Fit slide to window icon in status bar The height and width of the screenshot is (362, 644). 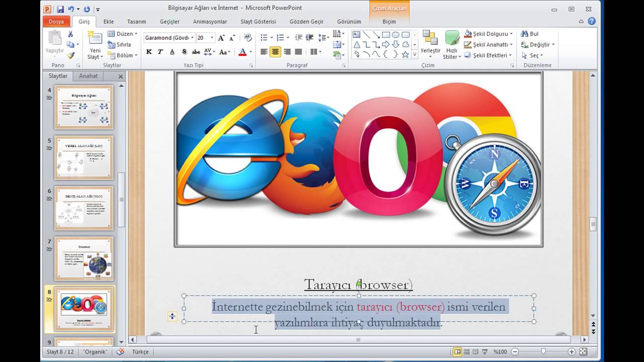pyautogui.click(x=583, y=352)
